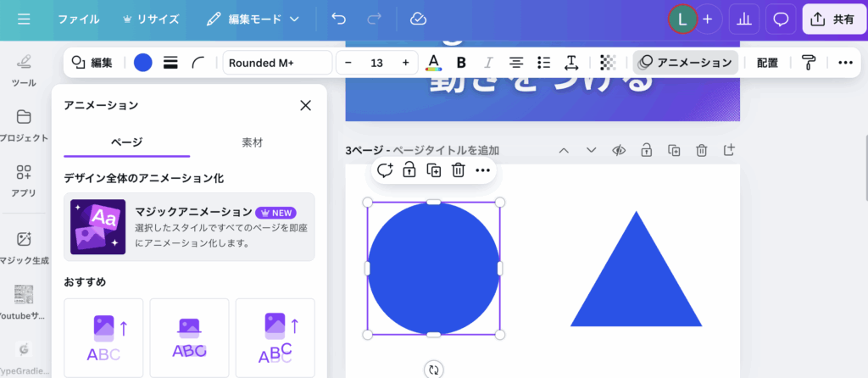Click the アニメーション toolbar button
Screen dimensions: 868x378
[685, 62]
